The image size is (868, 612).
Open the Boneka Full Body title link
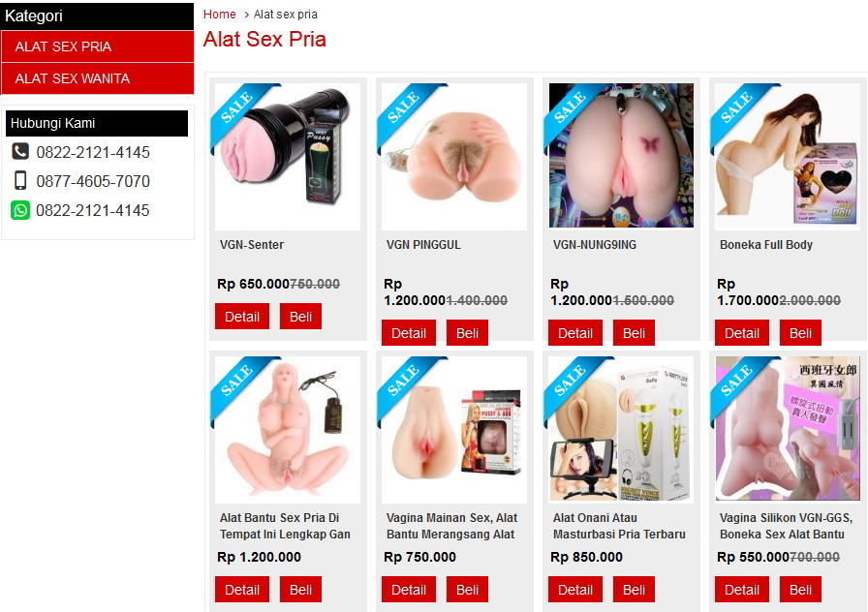tap(766, 245)
